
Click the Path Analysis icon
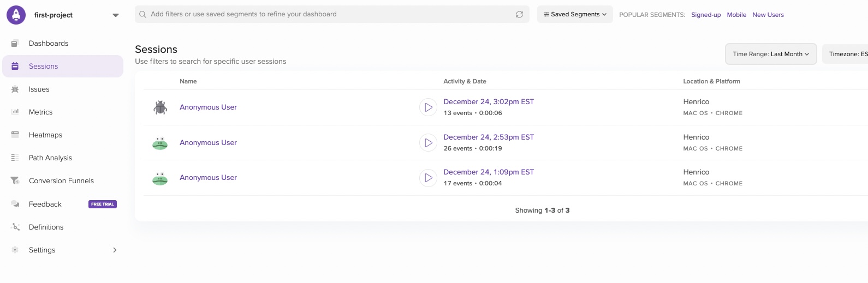tap(15, 158)
